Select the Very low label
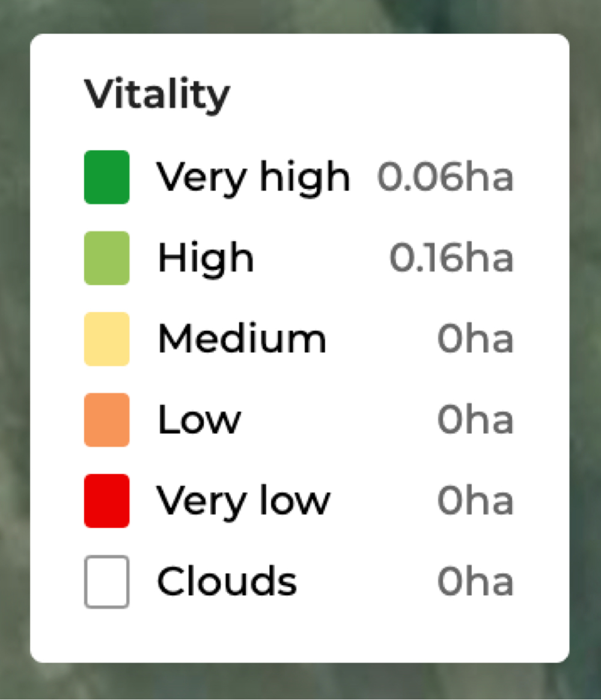 coord(243,502)
